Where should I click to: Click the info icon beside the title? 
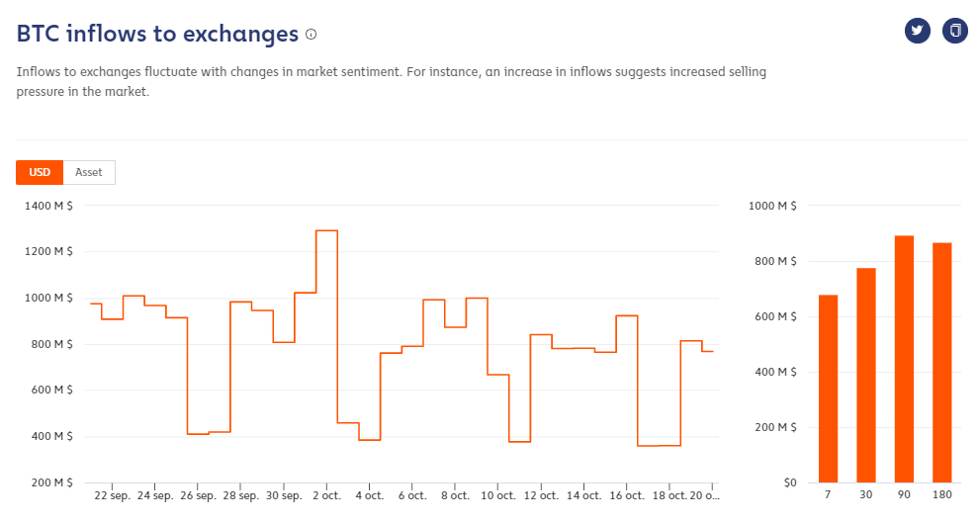click(x=312, y=34)
